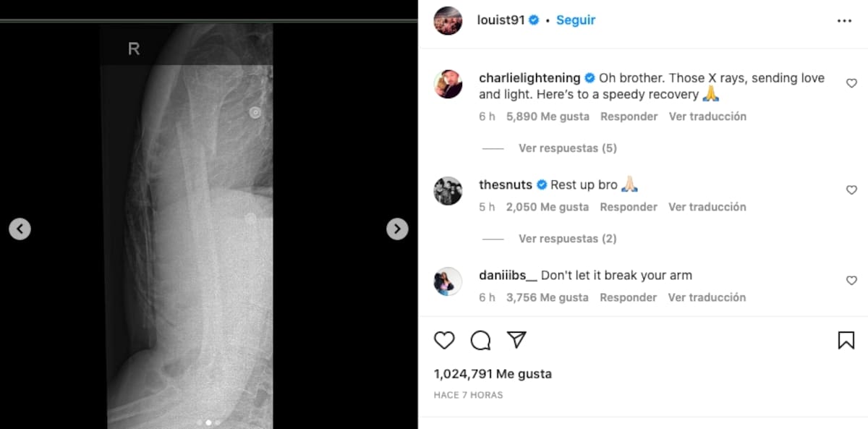
Task: Open the comment speech bubble icon
Action: pos(480,340)
